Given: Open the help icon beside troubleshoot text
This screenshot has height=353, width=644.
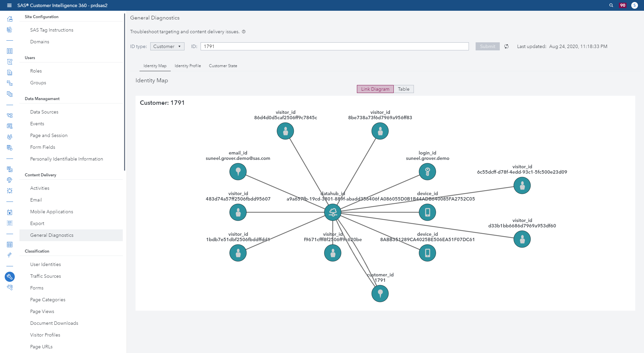Looking at the screenshot, I should pos(244,31).
